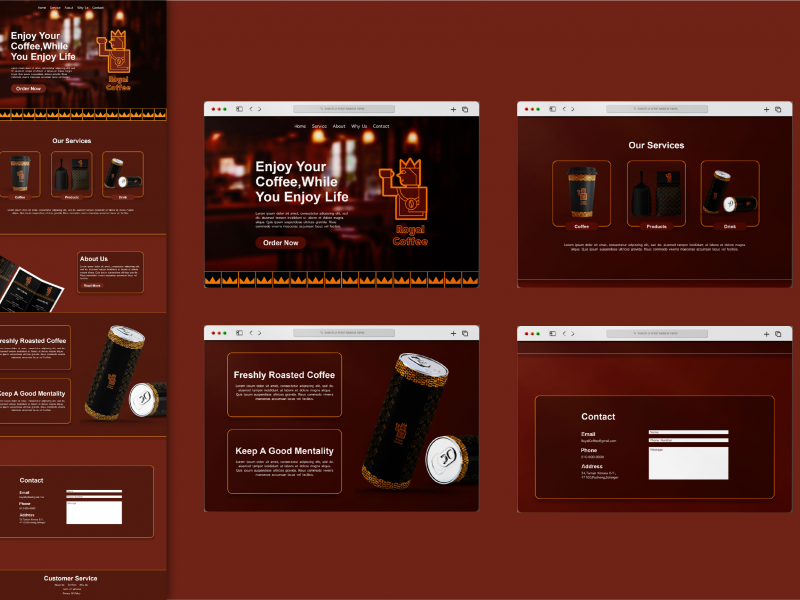Click the address bar in the hero browser window
The image size is (800, 600).
point(343,109)
